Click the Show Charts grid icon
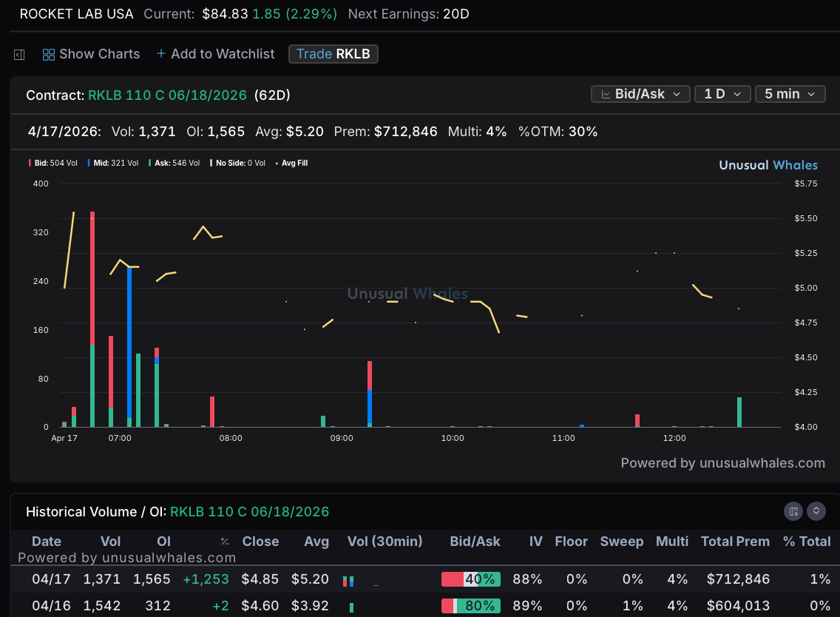The image size is (840, 617). (x=49, y=55)
